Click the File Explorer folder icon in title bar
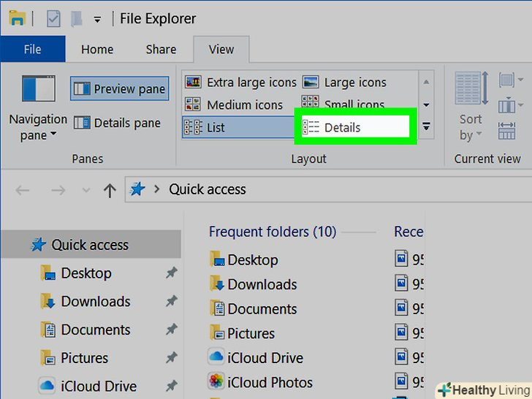Image resolution: width=532 pixels, height=399 pixels. 17,18
